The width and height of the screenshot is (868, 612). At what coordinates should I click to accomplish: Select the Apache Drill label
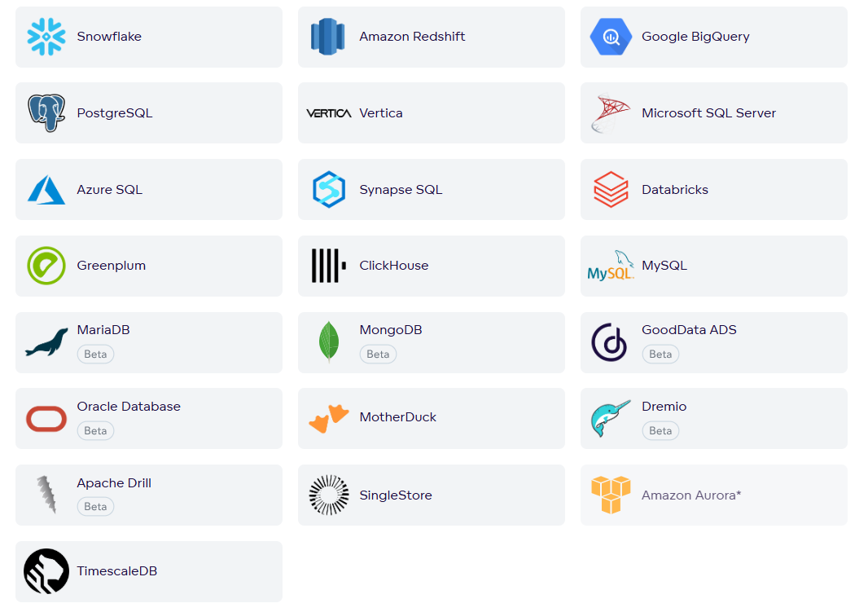click(x=114, y=483)
